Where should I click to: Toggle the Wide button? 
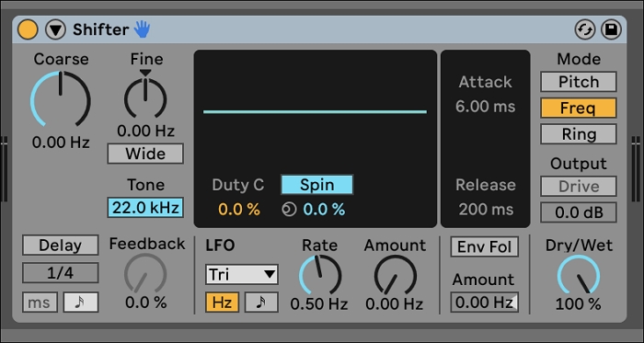click(x=145, y=154)
